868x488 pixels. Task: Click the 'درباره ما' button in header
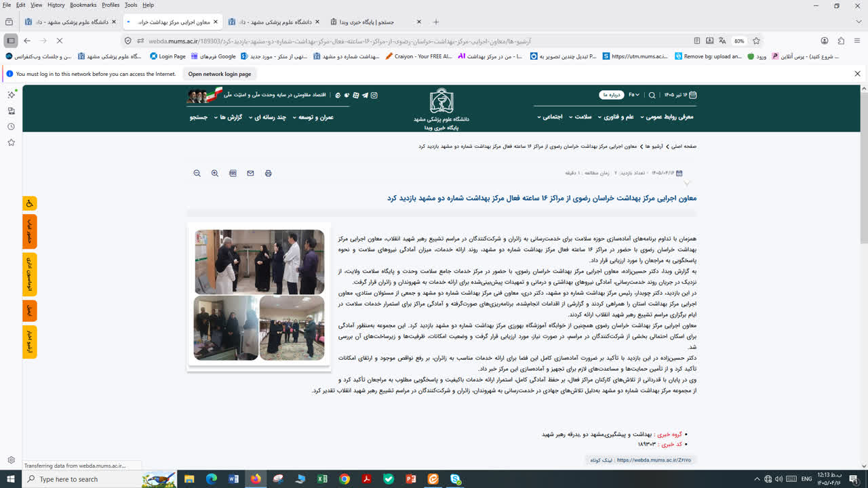[x=611, y=95]
